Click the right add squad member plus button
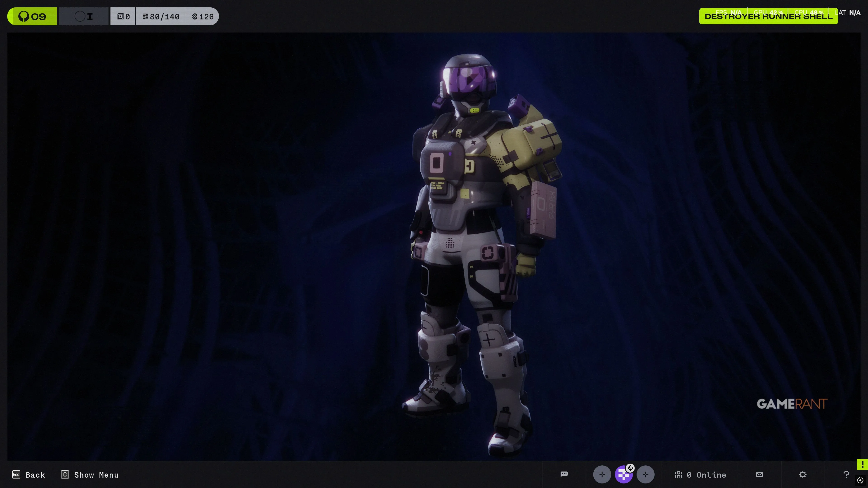The image size is (868, 488). (x=645, y=474)
